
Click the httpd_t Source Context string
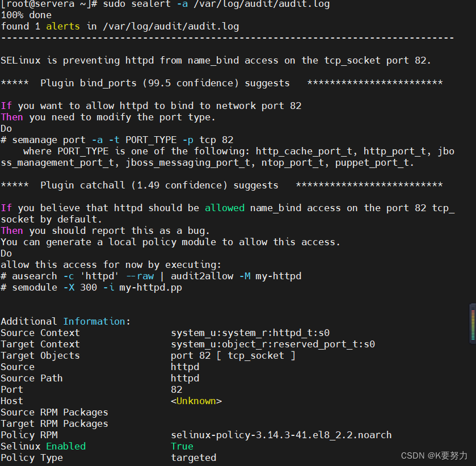click(x=250, y=333)
